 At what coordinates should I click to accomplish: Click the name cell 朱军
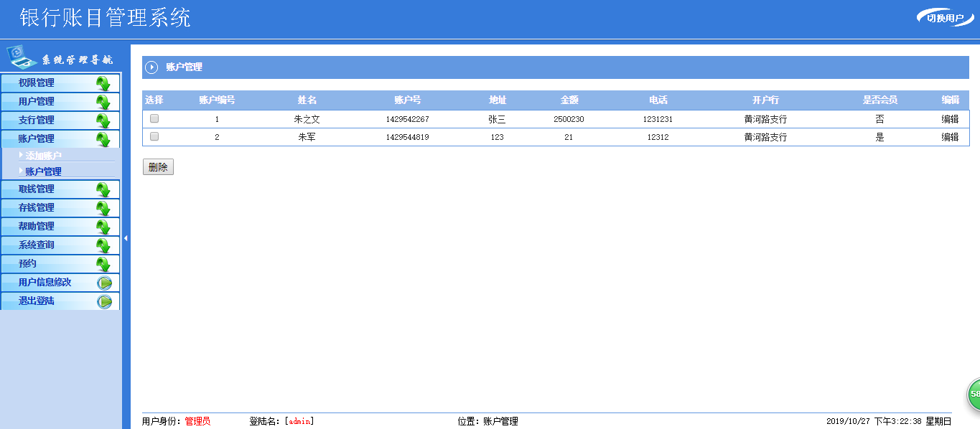point(307,137)
